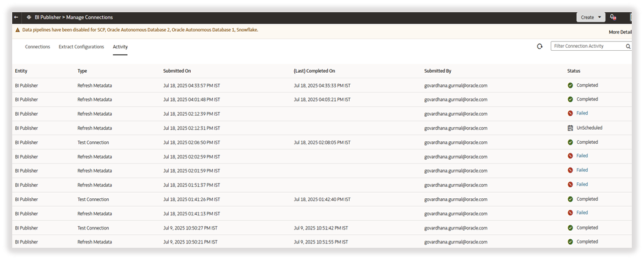The height and width of the screenshot is (260, 644).
Task: Select 'Jul 18, 2025 04:33:57 PM IST' submitted cell
Action: (x=191, y=86)
